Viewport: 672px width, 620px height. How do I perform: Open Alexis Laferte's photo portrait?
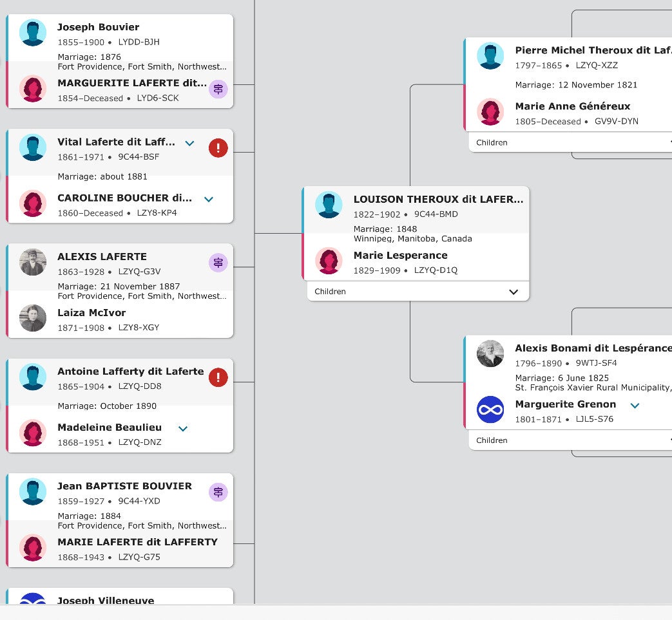tap(33, 262)
